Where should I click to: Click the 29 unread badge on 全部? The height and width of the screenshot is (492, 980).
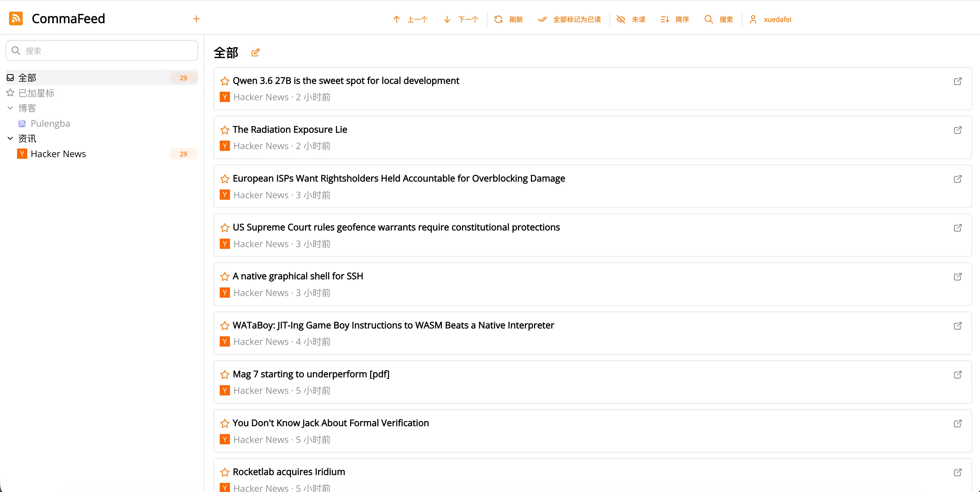tap(183, 78)
